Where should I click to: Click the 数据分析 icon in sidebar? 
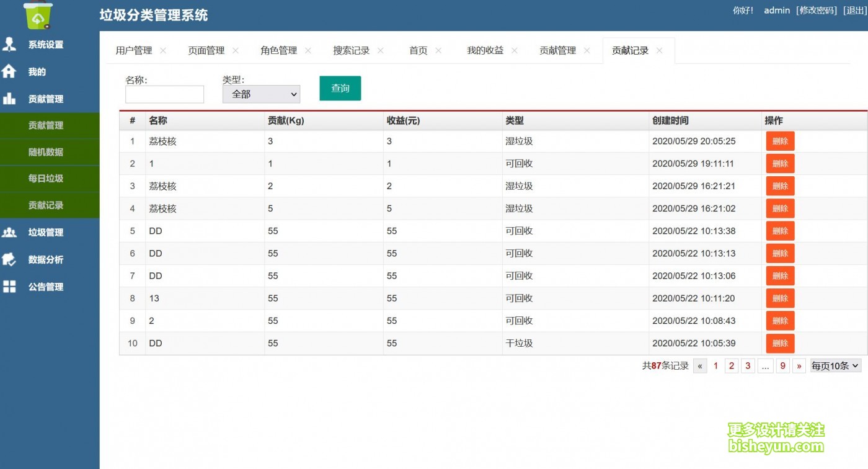point(9,259)
